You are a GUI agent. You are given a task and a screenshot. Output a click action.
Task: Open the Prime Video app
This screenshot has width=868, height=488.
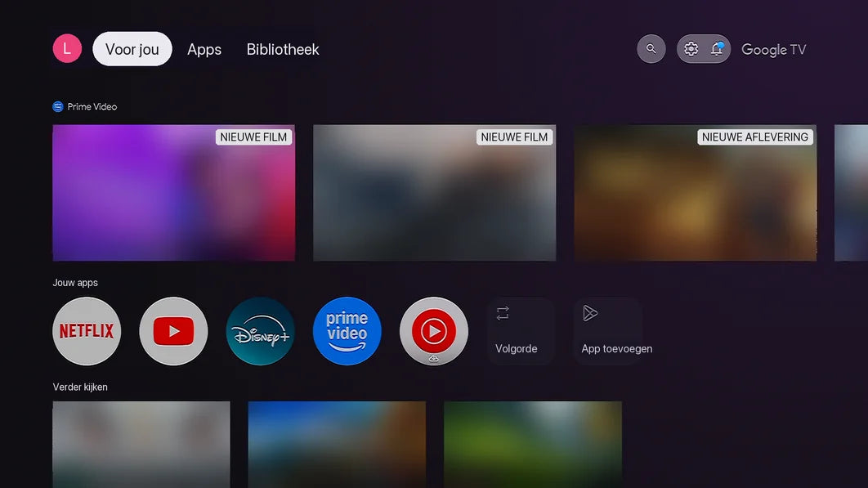[x=347, y=331]
